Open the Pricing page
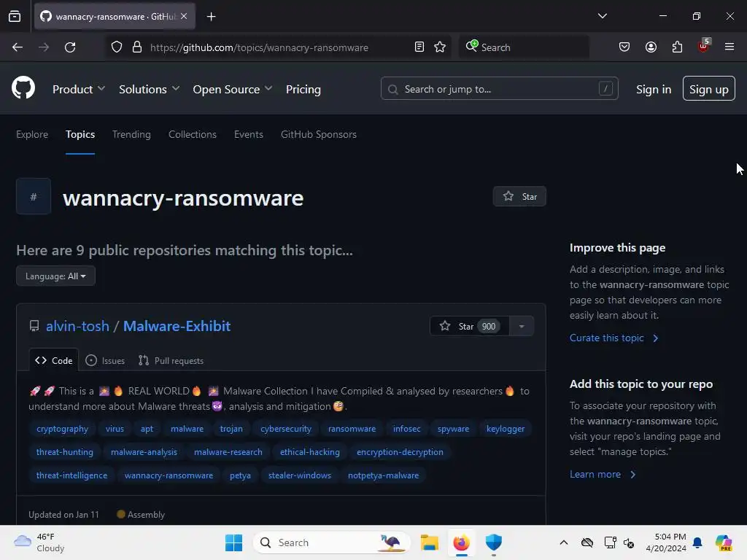Viewport: 747px width, 560px height. tap(303, 89)
